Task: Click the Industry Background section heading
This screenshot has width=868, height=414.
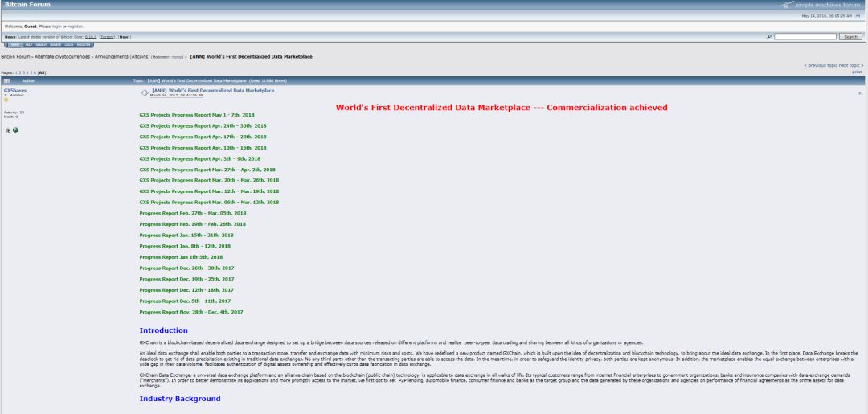Action: 180,399
